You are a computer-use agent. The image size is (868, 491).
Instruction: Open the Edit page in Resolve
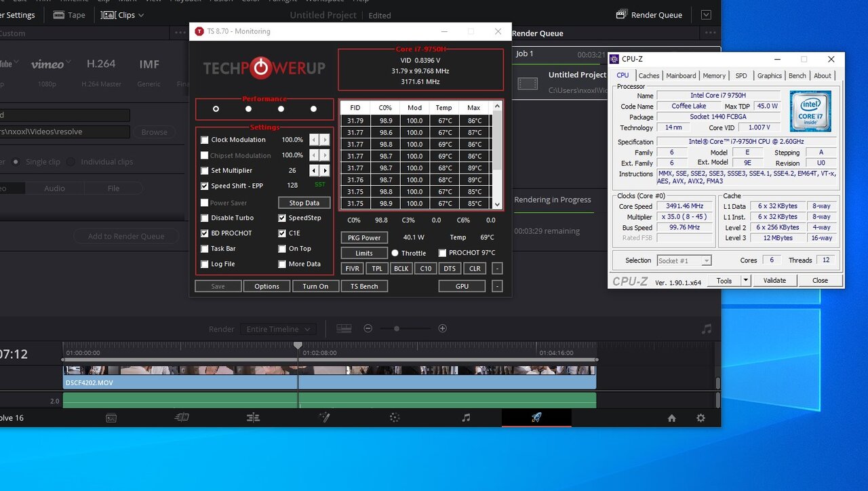point(253,418)
